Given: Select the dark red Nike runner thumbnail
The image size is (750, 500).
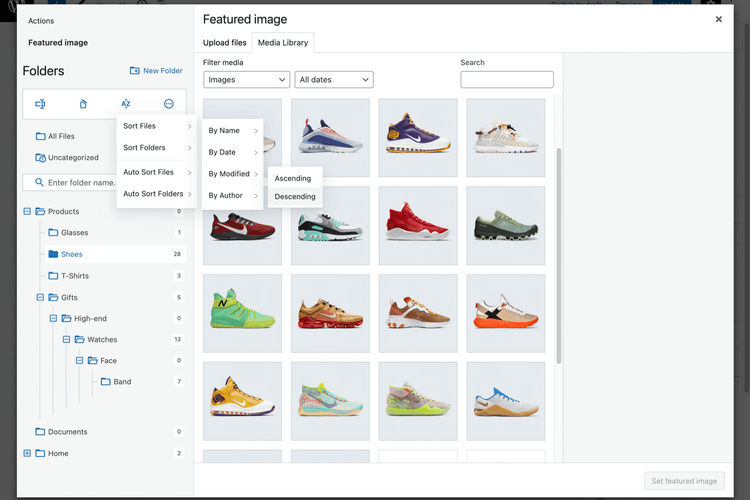Looking at the screenshot, I should [243, 225].
